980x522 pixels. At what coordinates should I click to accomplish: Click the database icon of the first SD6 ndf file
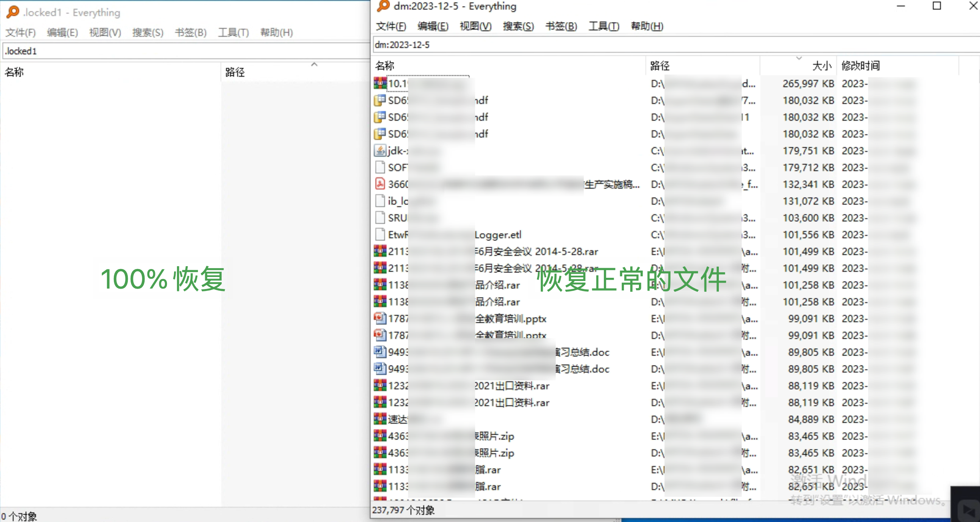coord(380,100)
